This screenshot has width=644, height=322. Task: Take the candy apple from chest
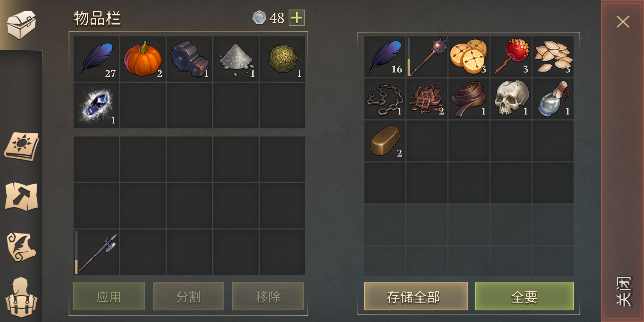(511, 57)
